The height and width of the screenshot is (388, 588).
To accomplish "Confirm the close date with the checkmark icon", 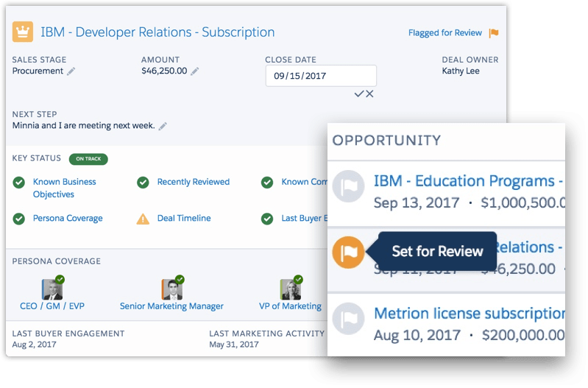I will click(359, 94).
